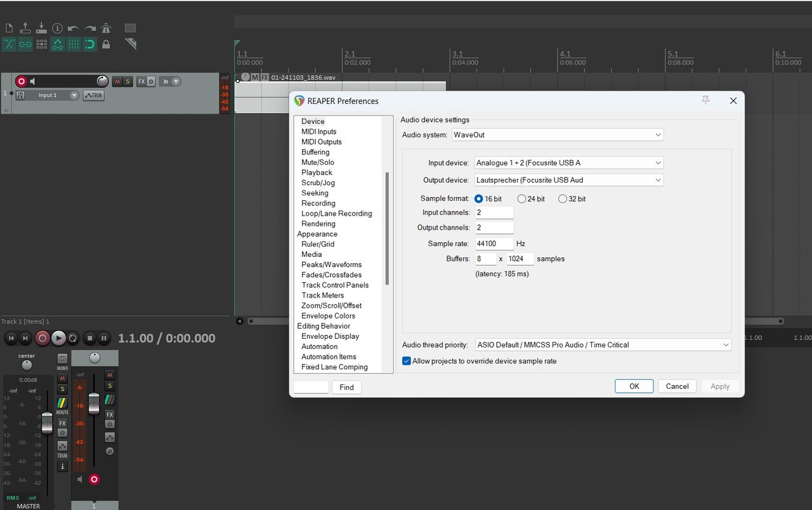The width and height of the screenshot is (812, 510).
Task: Click the dashed-rectangle selection icon in toolbar
Action: 130,28
